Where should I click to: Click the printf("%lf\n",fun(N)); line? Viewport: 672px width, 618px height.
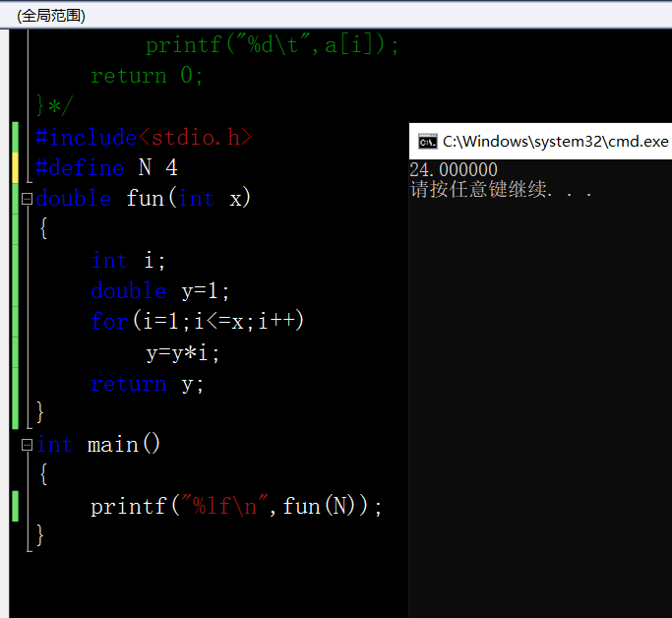point(236,507)
